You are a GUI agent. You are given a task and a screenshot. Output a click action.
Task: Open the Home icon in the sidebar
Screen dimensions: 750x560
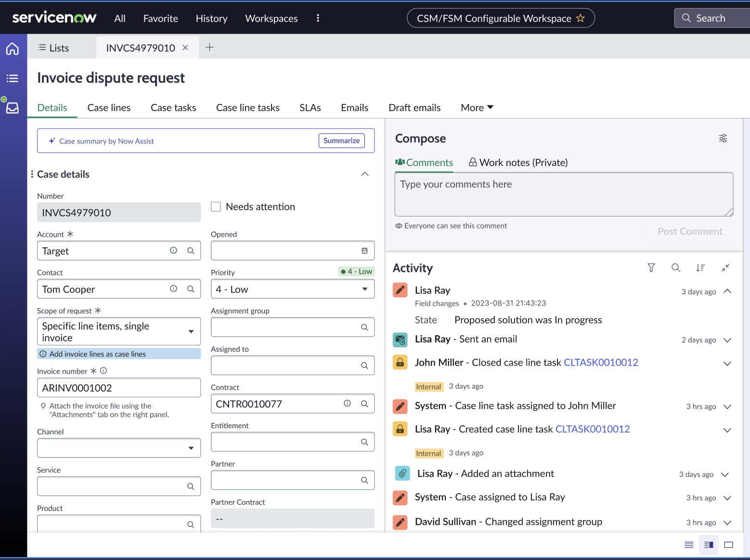pos(13,49)
